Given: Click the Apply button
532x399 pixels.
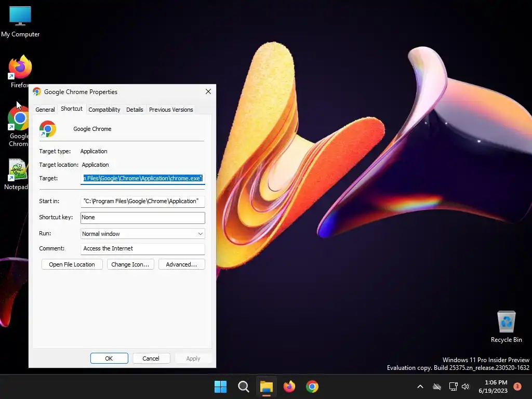Looking at the screenshot, I should pos(193,358).
